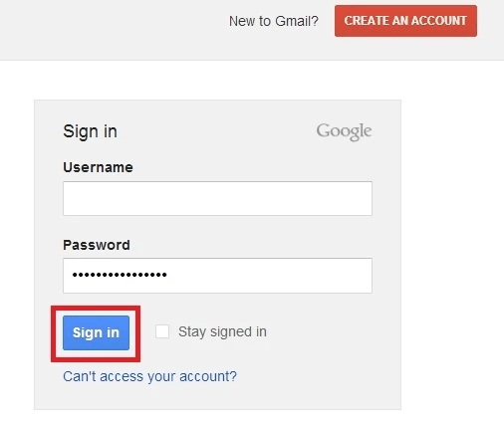This screenshot has height=423, width=504.
Task: Click the gray Google logo
Action: tap(344, 132)
